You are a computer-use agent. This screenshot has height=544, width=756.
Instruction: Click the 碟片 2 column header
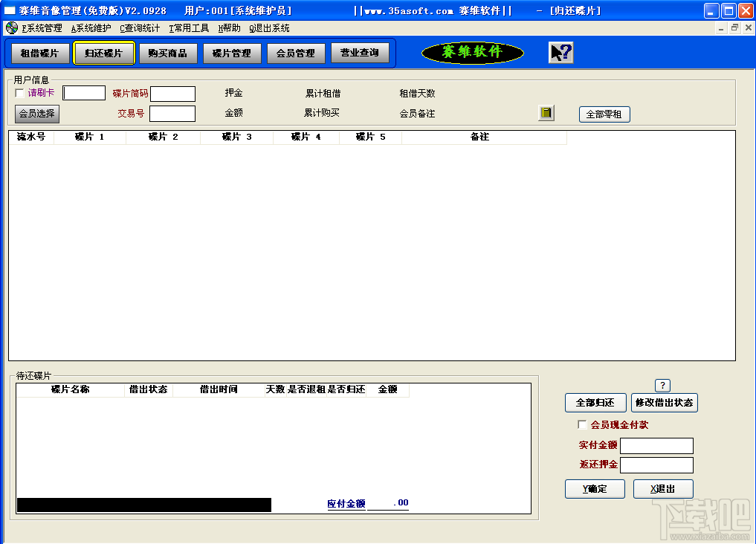(163, 137)
